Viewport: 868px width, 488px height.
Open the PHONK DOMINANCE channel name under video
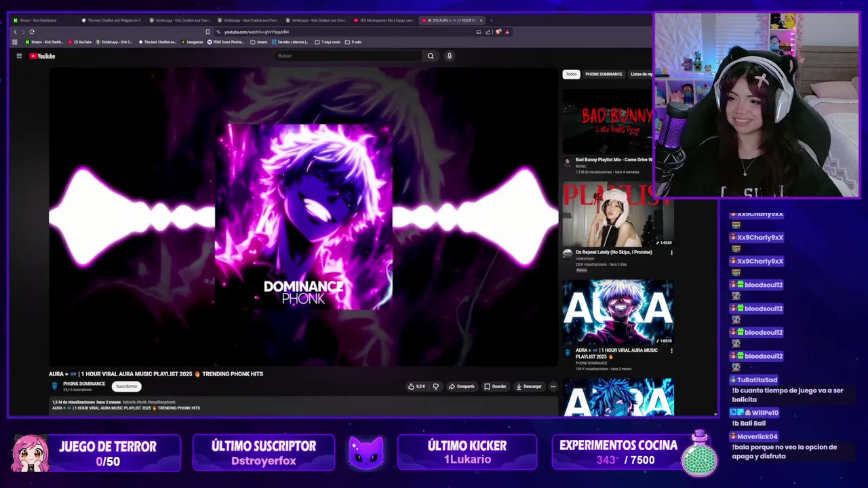click(84, 384)
